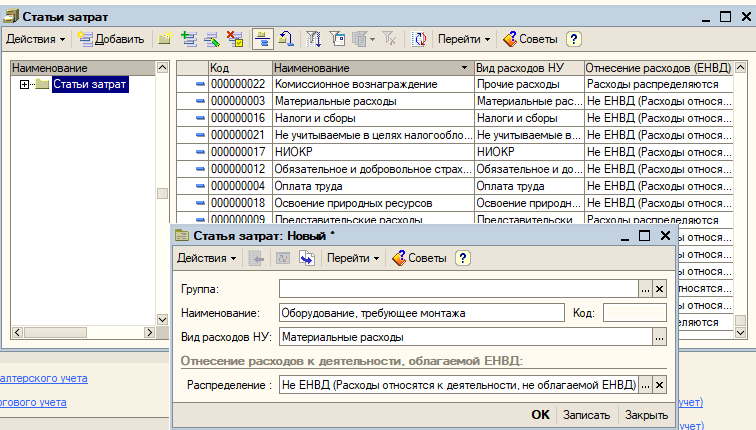Select the Налоги и сборы name cell
756x430 pixels.
tap(373, 118)
